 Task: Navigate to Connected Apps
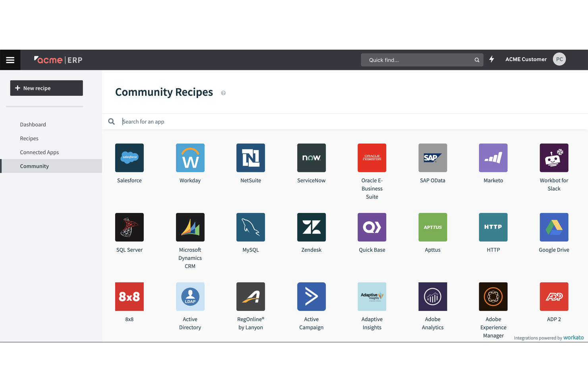[x=39, y=152]
